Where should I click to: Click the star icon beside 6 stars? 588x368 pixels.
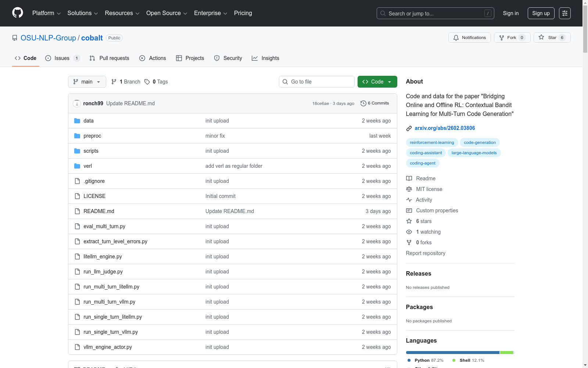pyautogui.click(x=409, y=221)
